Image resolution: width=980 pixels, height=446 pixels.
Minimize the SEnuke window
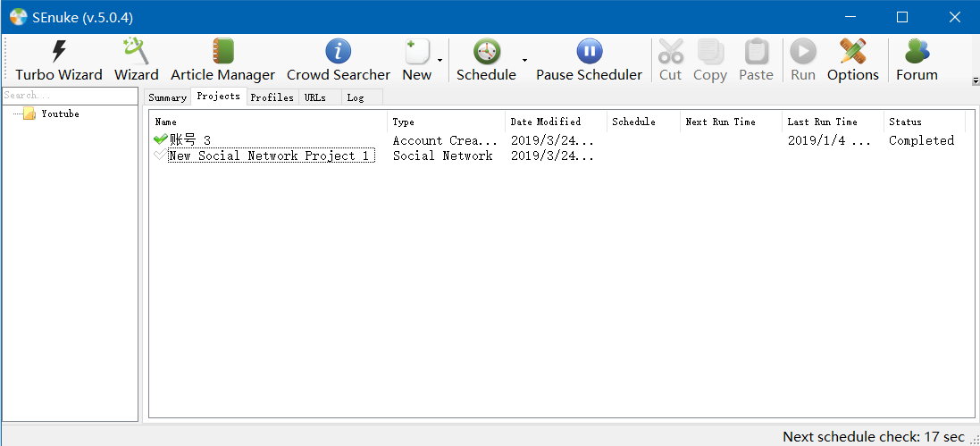(850, 18)
